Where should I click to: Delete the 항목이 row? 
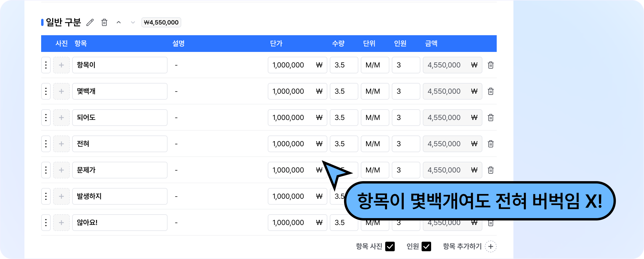point(490,65)
